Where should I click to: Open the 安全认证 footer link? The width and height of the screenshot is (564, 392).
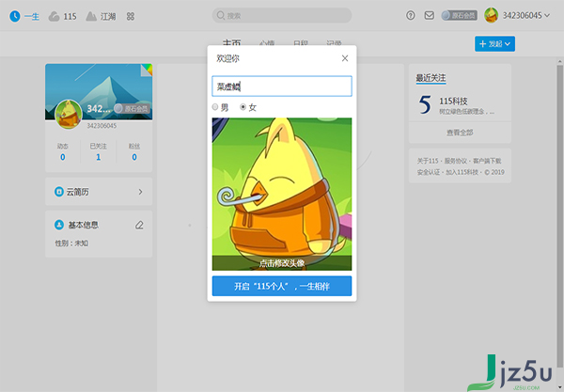[429, 172]
